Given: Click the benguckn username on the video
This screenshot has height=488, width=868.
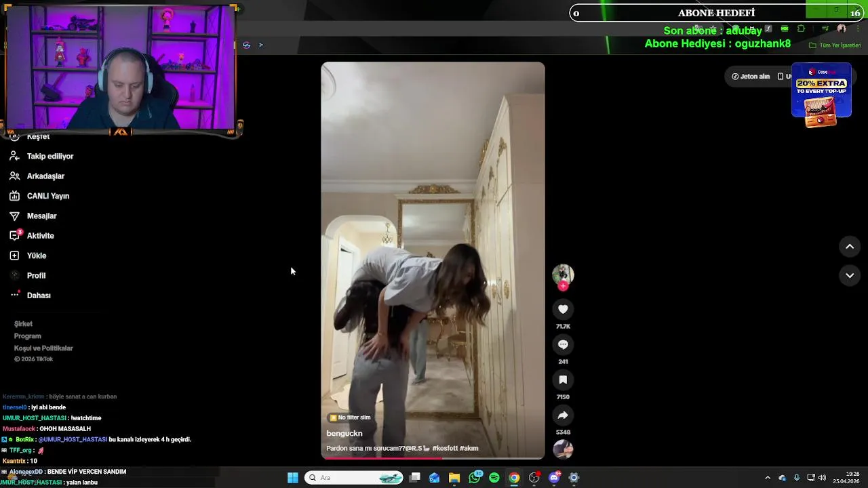Looking at the screenshot, I should 344,433.
